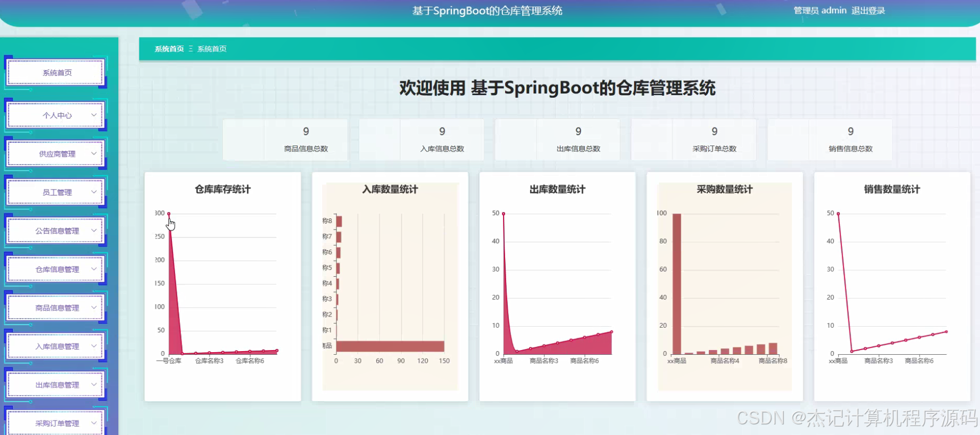Click the 销售信息总数 statistic label

tap(851, 149)
